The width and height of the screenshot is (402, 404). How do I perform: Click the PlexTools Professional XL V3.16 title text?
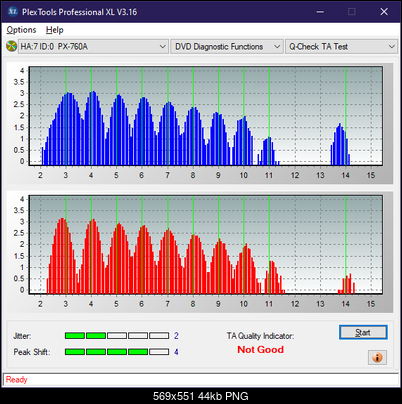click(79, 12)
